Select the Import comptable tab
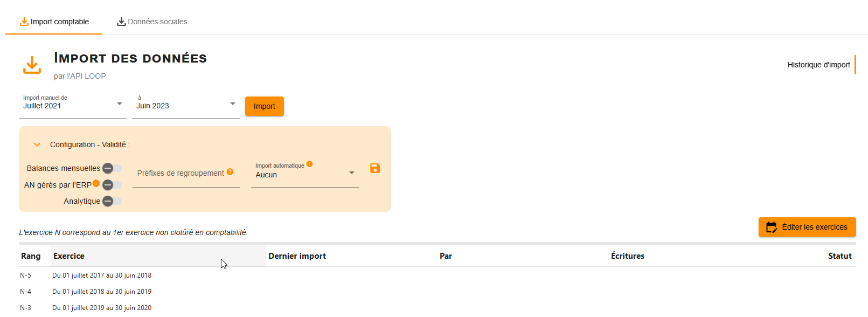868x317 pixels. 54,22
